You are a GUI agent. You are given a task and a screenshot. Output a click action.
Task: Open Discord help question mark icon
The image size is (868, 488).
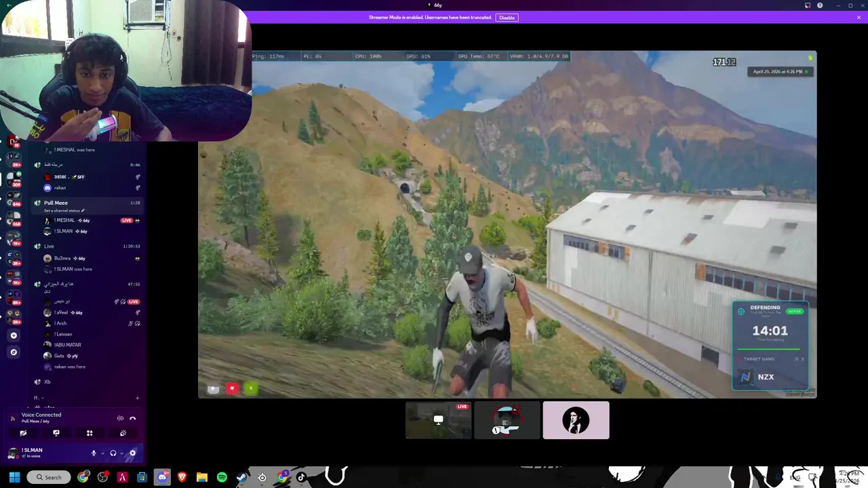point(820,5)
